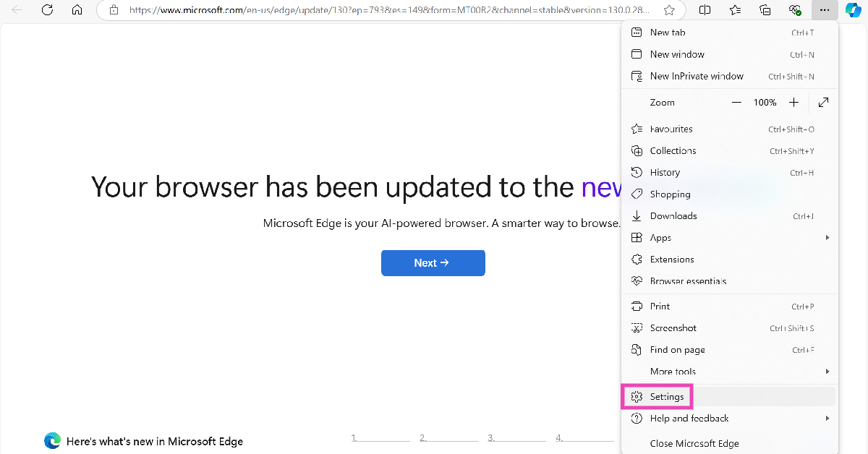Expand the Help and feedback submenu
Image resolution: width=868 pixels, height=454 pixels.
pyautogui.click(x=729, y=419)
